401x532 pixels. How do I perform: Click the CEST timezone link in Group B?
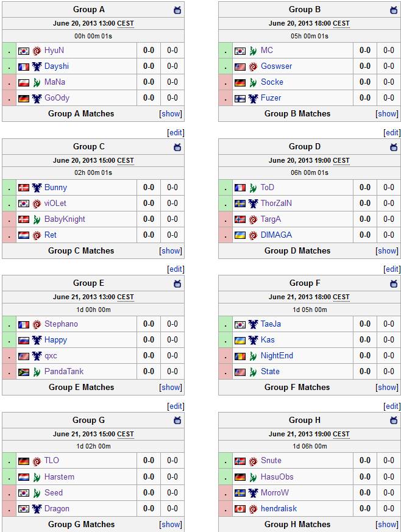[x=341, y=24]
